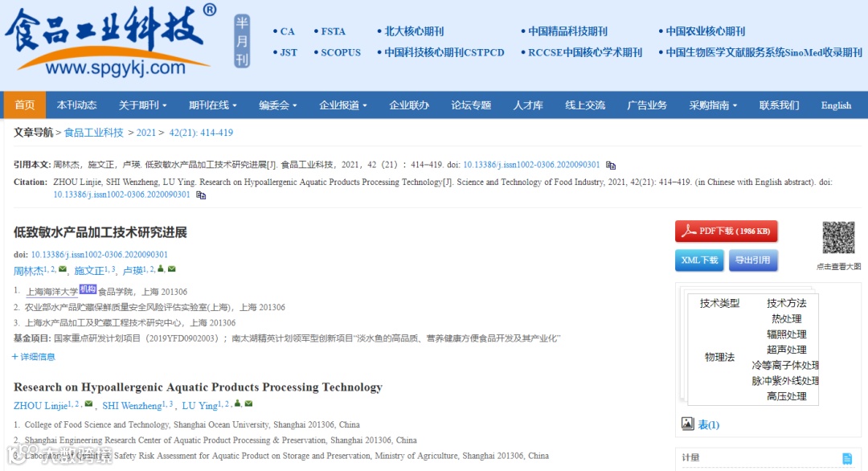868x471 pixels.
Task: Open 本刊动态 menu item
Action: 76,105
